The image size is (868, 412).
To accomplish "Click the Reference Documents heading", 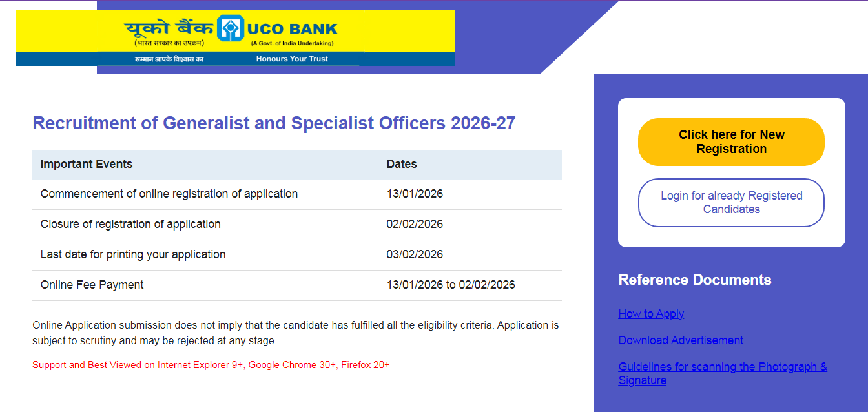I will click(x=694, y=280).
